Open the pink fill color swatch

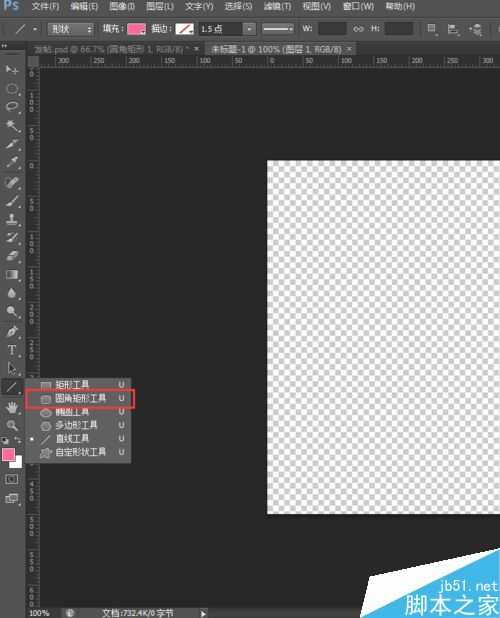point(136,29)
